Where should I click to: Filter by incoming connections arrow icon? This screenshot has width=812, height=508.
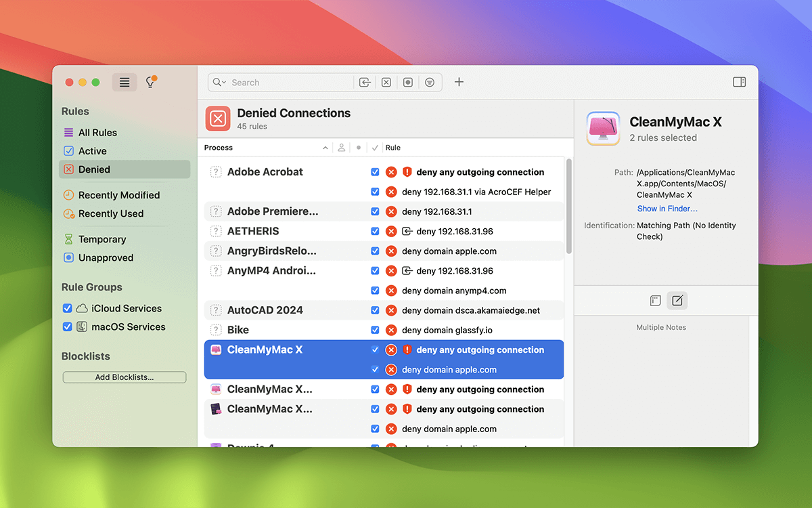point(365,82)
